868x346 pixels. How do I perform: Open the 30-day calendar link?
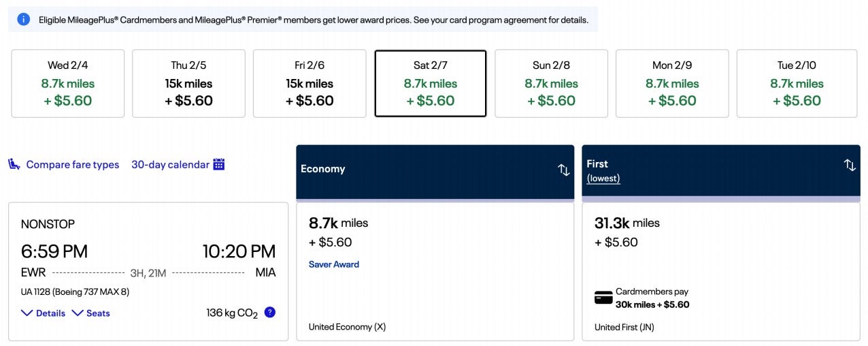(170, 164)
